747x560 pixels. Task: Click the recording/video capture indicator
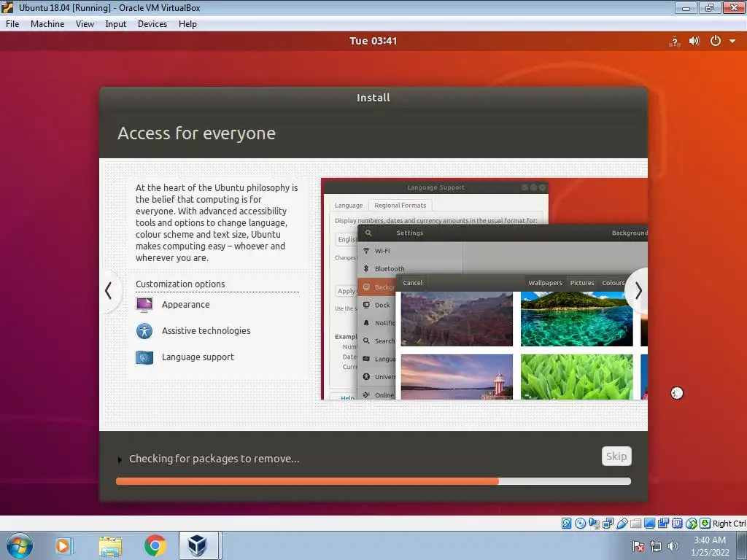[663, 524]
